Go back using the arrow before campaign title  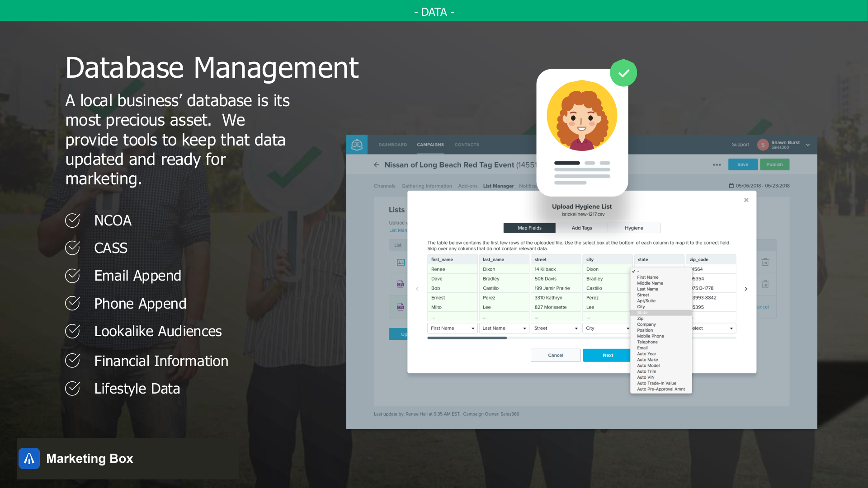[x=377, y=165]
